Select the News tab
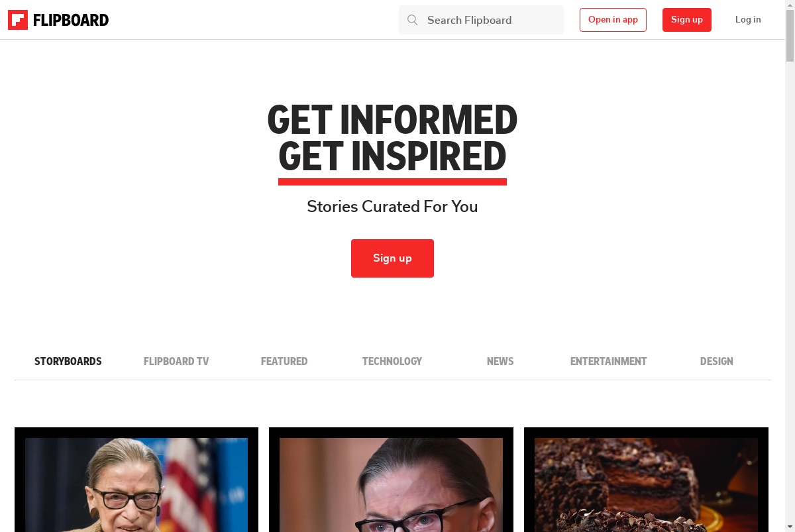The height and width of the screenshot is (532, 795). (x=500, y=361)
